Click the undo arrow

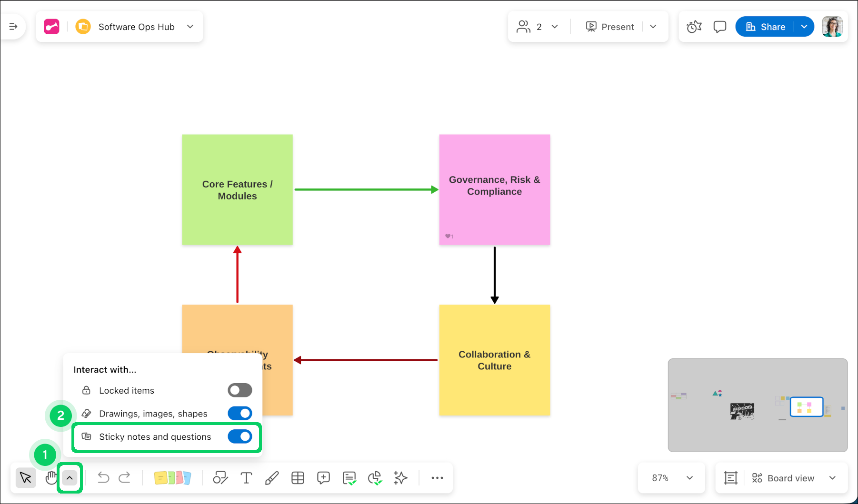(103, 478)
